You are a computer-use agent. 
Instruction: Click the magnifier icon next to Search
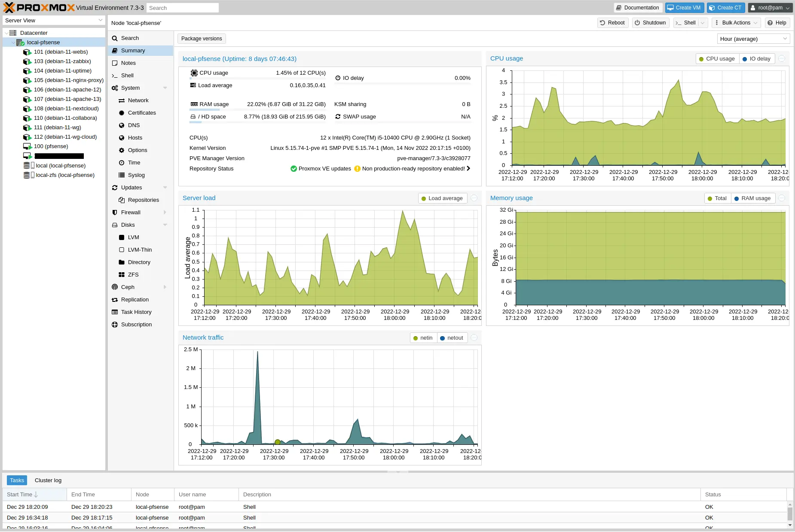click(x=115, y=38)
